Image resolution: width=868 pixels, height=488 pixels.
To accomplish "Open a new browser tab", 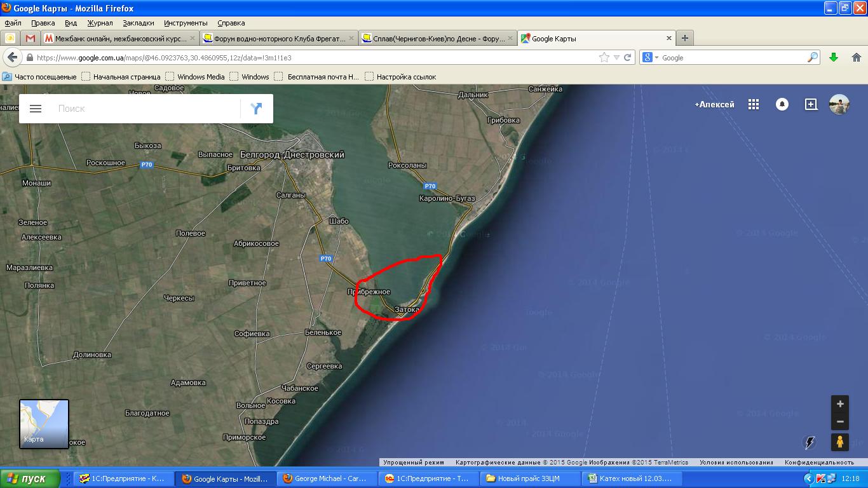I will [x=685, y=38].
